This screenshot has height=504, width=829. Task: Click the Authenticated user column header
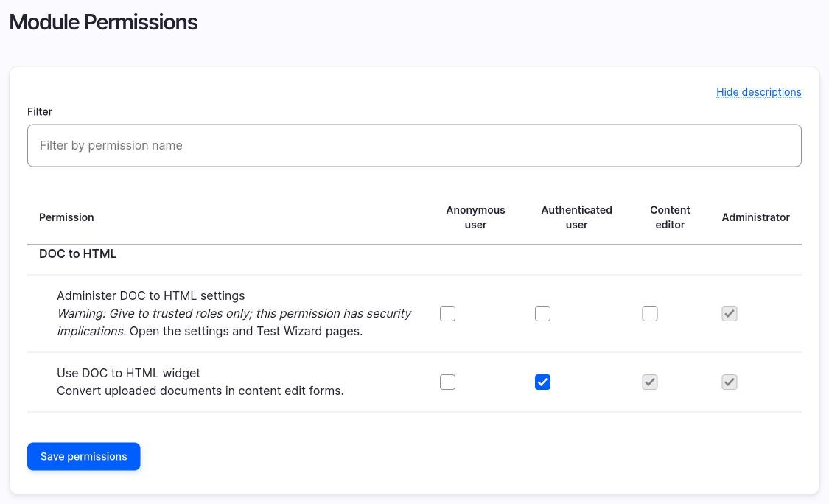click(576, 217)
